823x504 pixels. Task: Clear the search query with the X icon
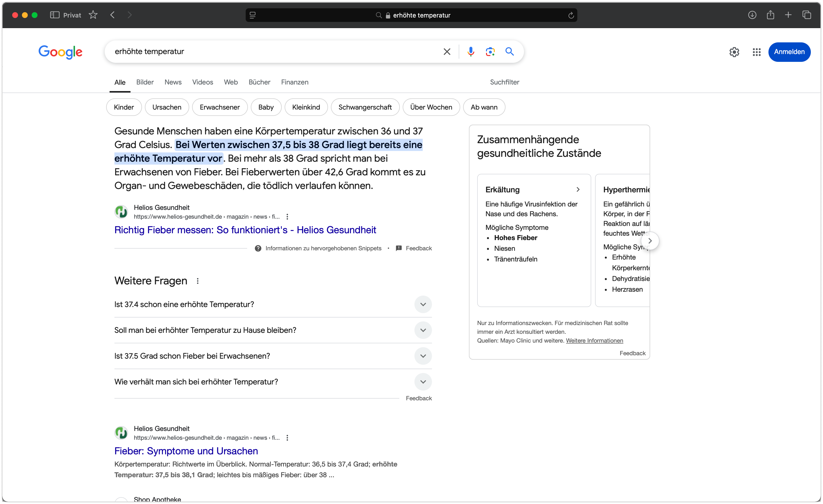pos(447,51)
